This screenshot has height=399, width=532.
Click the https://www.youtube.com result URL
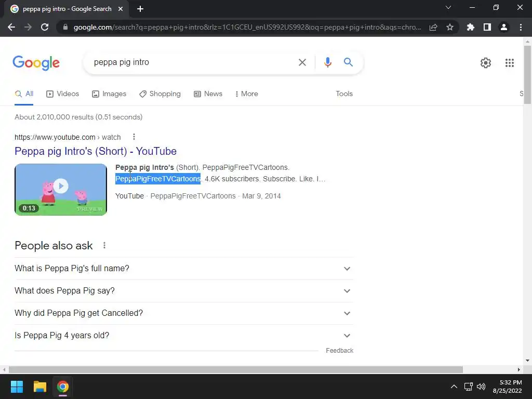pyautogui.click(x=68, y=137)
